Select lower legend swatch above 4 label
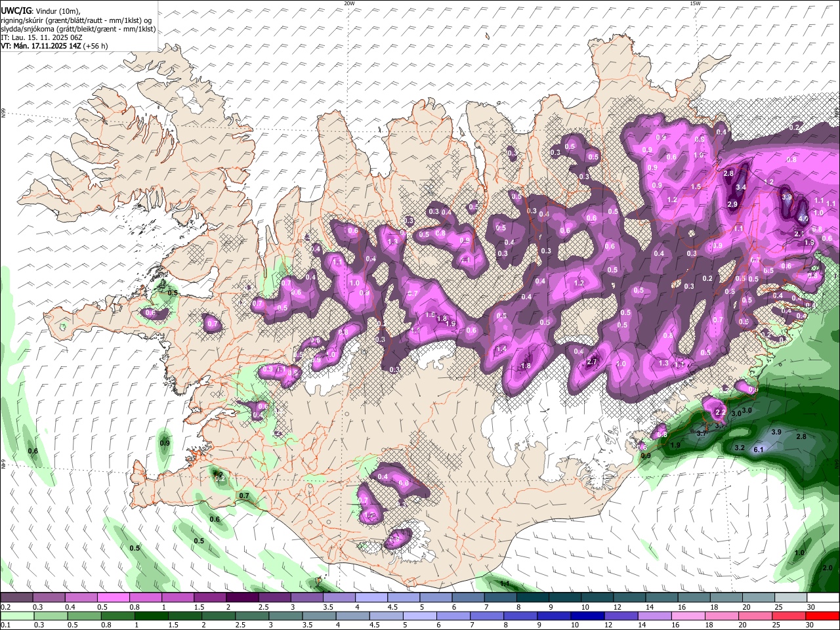840x630 pixels. point(353,616)
